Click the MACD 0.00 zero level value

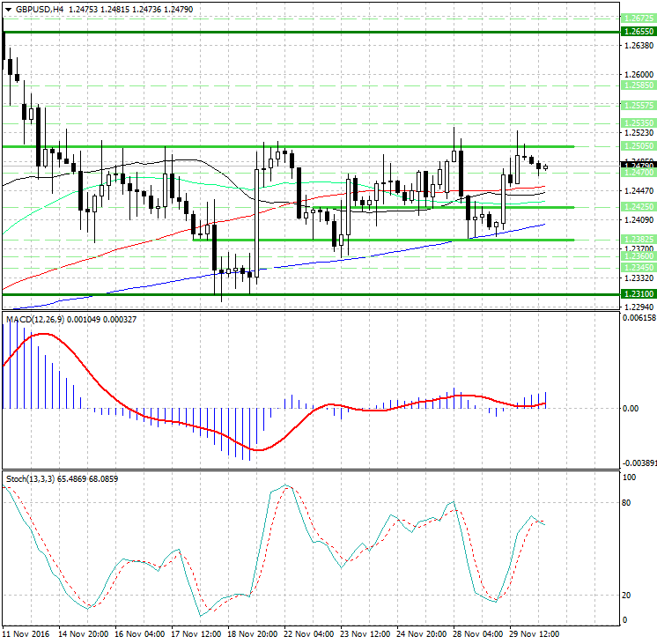point(631,409)
